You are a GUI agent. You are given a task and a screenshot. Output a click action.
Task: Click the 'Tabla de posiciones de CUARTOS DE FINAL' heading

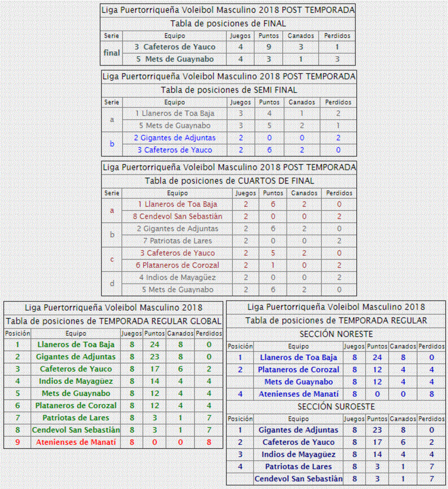pos(230,181)
